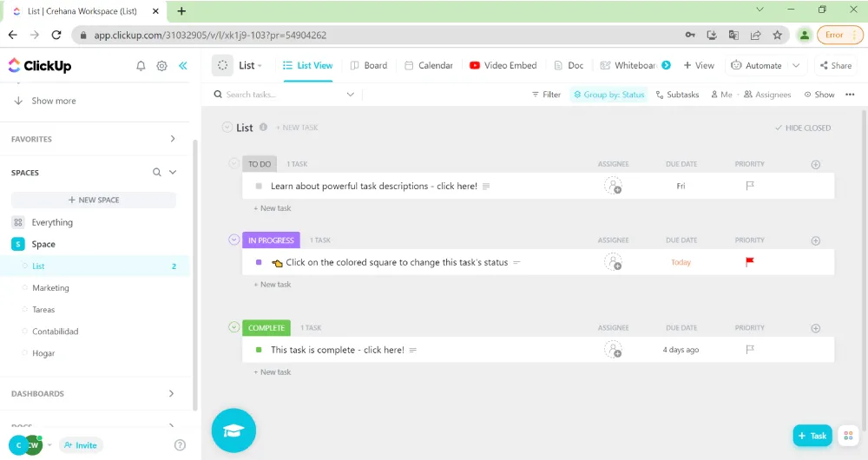Open Marketing list in sidebar
Screen dimensions: 868x460
(x=50, y=288)
